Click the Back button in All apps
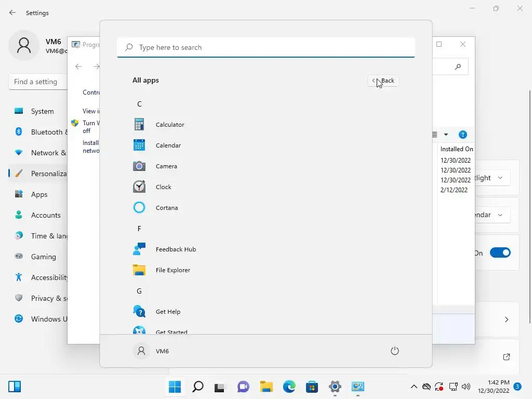This screenshot has height=399, width=532. click(x=383, y=81)
